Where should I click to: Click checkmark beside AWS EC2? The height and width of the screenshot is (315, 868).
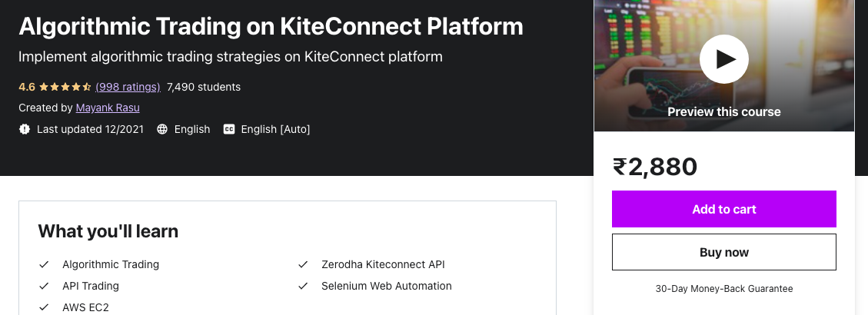pyautogui.click(x=44, y=307)
